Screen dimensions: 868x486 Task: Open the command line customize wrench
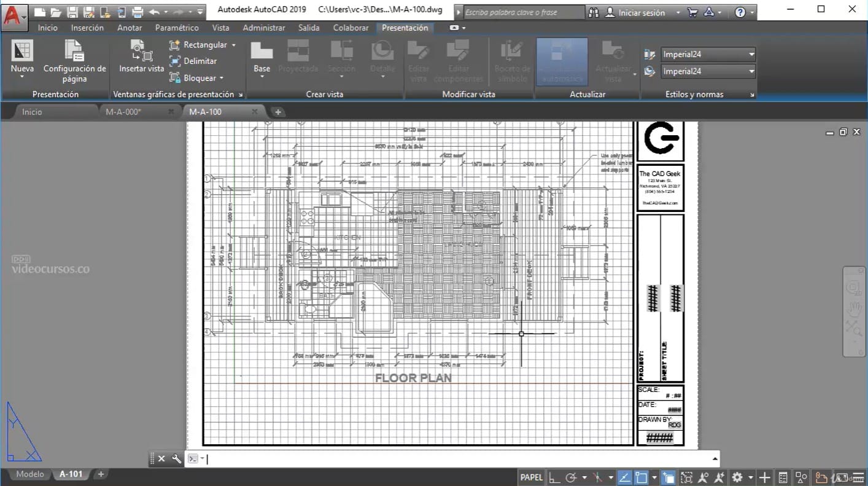point(176,458)
